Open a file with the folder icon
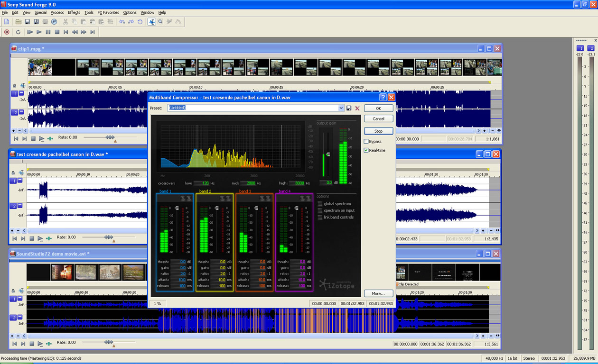 (x=19, y=22)
